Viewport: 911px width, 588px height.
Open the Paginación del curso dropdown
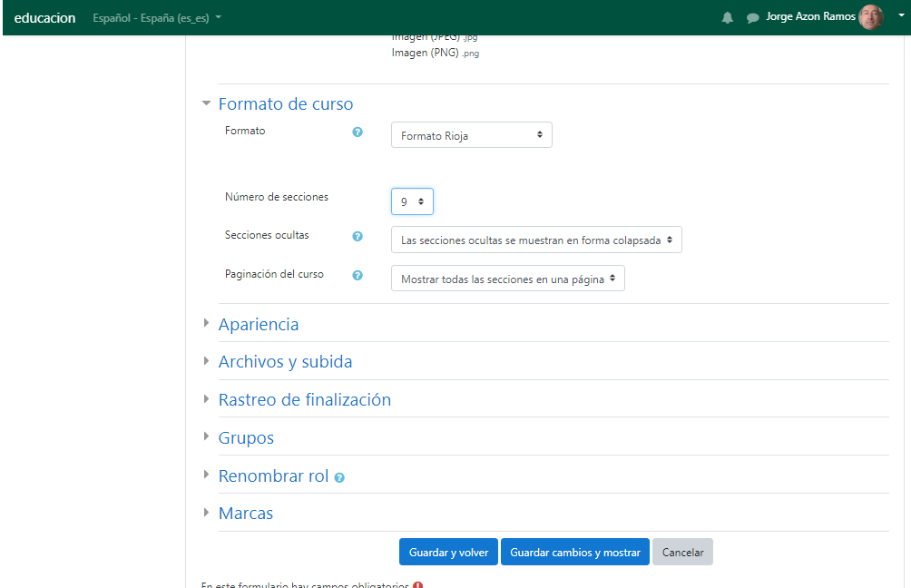(x=507, y=279)
